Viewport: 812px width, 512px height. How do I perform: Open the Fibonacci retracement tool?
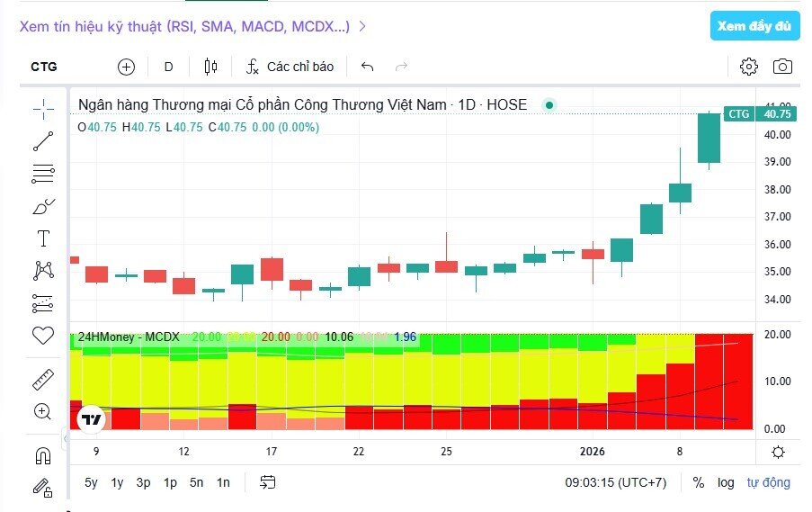pyautogui.click(x=43, y=174)
